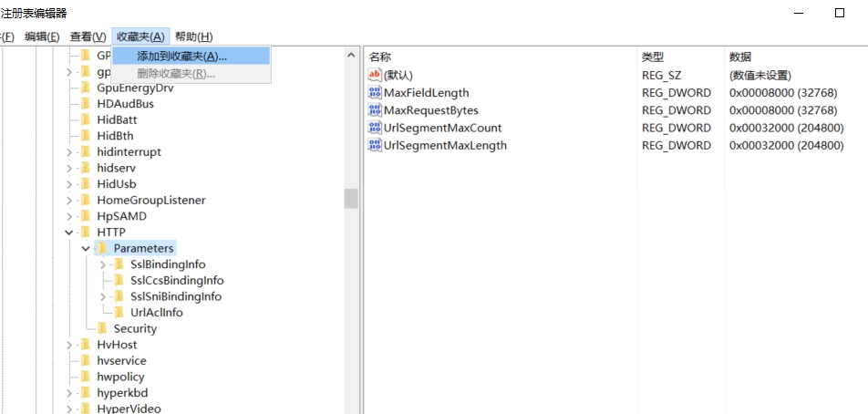Click the binary icon next to UrlSegmentMaxLength
This screenshot has height=414, width=868.
click(375, 145)
